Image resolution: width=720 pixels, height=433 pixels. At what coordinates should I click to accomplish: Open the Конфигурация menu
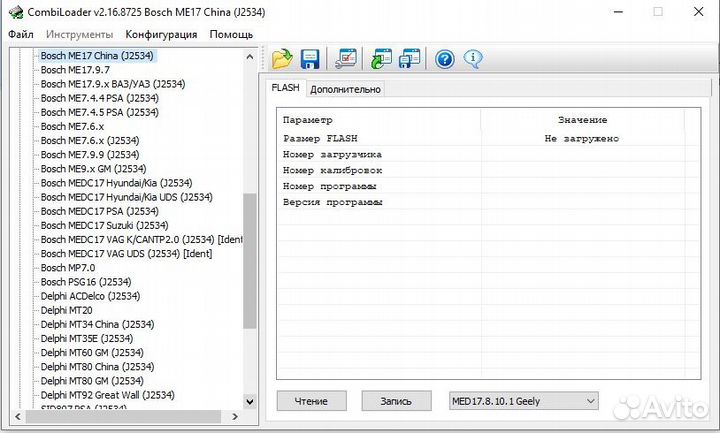point(161,34)
